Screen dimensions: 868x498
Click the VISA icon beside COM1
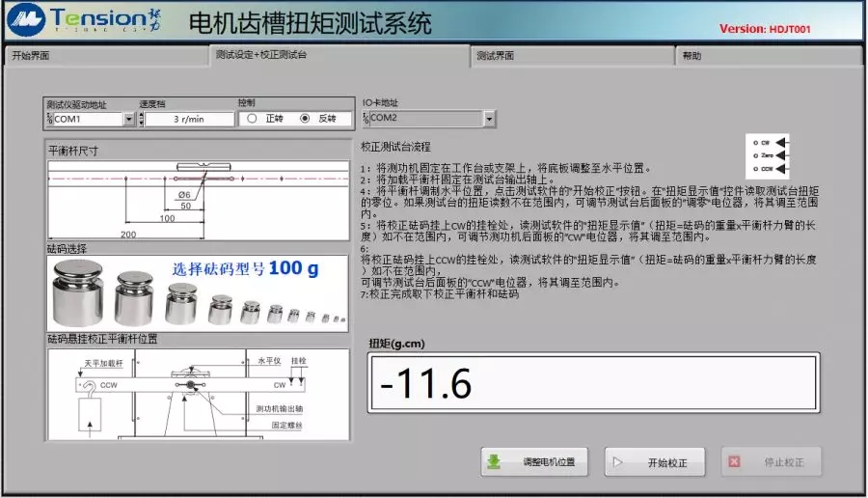click(49, 120)
